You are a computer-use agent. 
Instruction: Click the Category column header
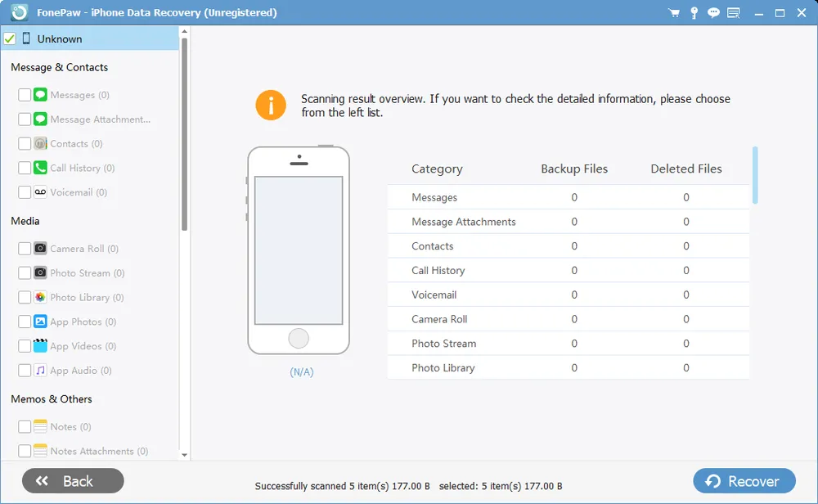click(437, 169)
